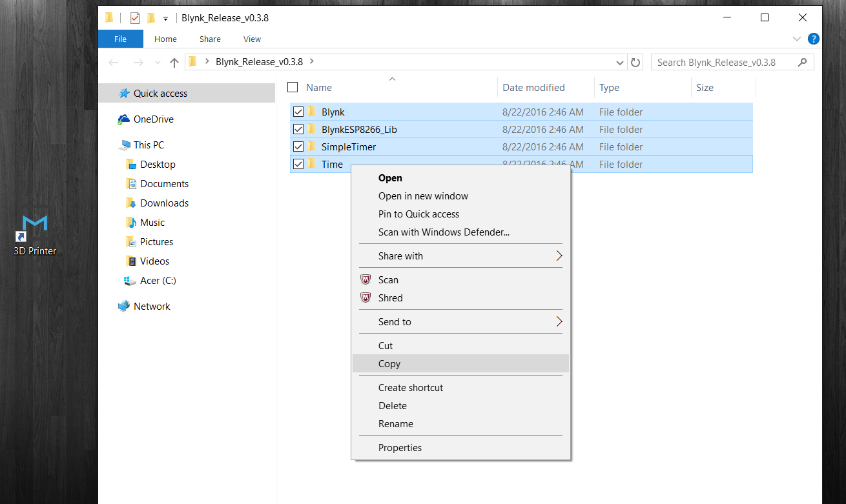The height and width of the screenshot is (504, 846).
Task: Switch to the View ribbon tab
Action: click(252, 39)
